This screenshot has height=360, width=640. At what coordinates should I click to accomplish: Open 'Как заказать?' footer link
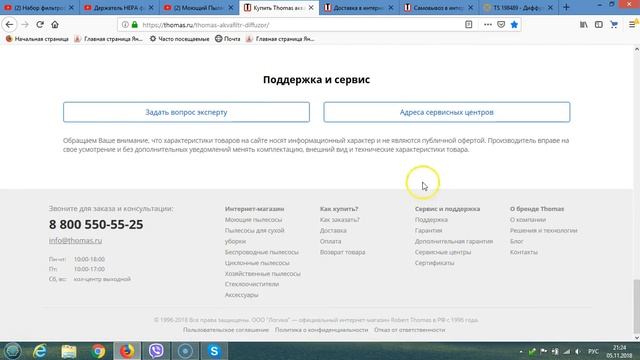click(340, 220)
